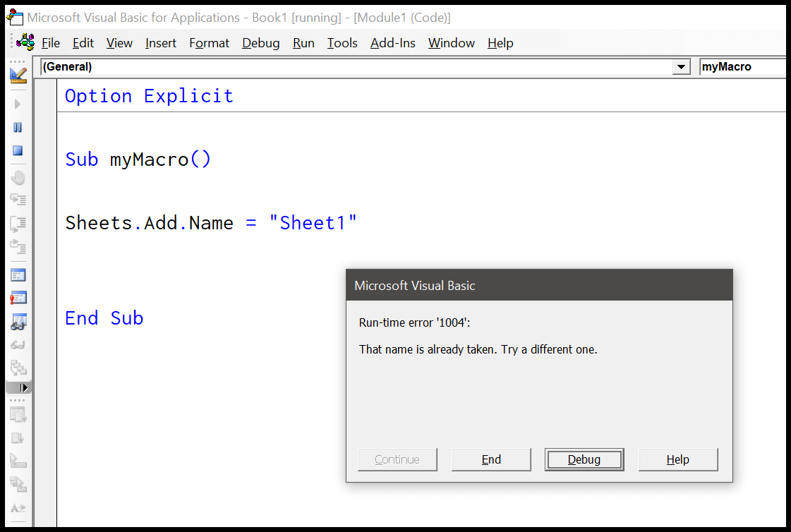Toggle a breakpoint using the hand icon
This screenshot has height=532, width=791.
[x=18, y=177]
